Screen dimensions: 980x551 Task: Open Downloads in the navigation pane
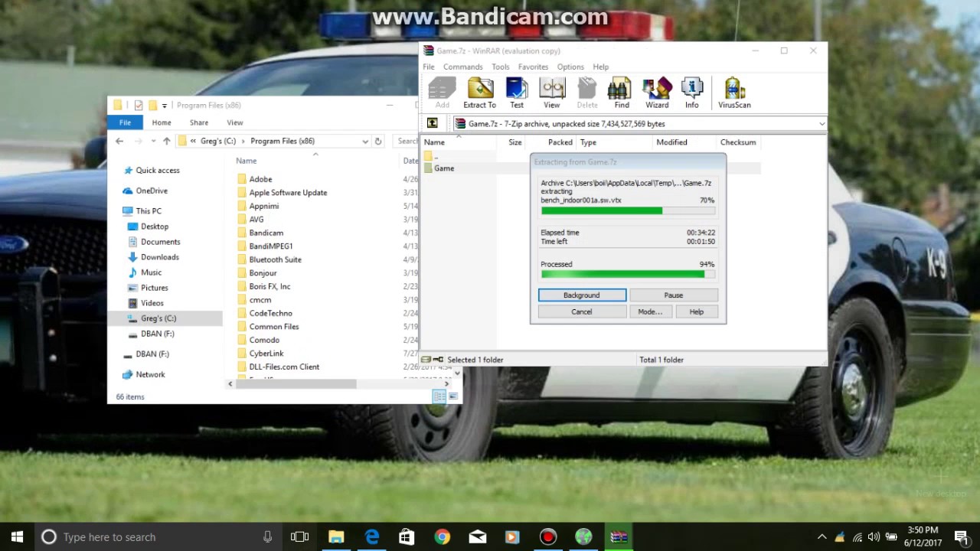coord(159,257)
